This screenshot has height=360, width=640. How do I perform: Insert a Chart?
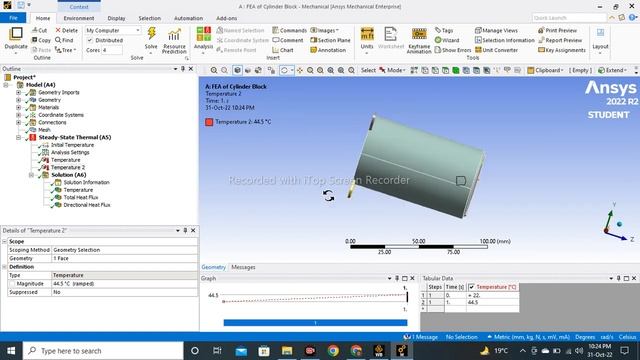click(x=283, y=50)
